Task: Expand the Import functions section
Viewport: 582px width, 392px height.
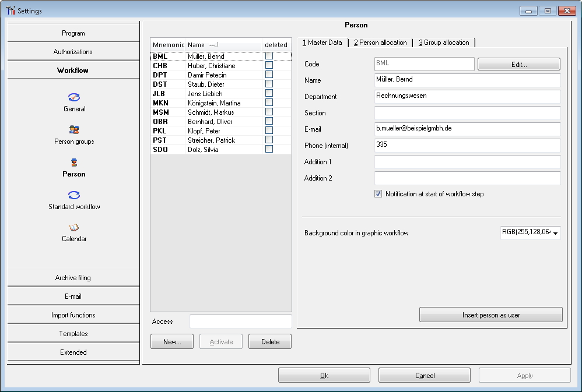Action: point(73,315)
